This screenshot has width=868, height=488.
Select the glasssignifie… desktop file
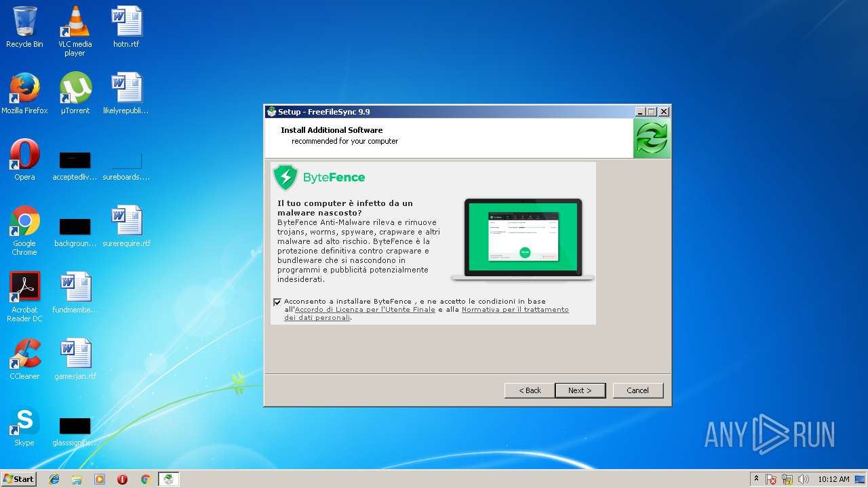pyautogui.click(x=75, y=432)
